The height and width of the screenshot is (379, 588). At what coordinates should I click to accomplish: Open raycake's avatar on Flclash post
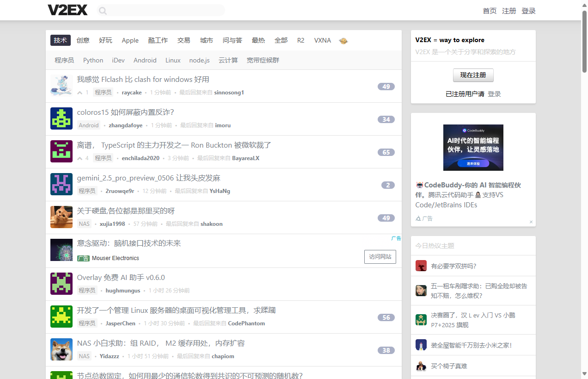(61, 86)
